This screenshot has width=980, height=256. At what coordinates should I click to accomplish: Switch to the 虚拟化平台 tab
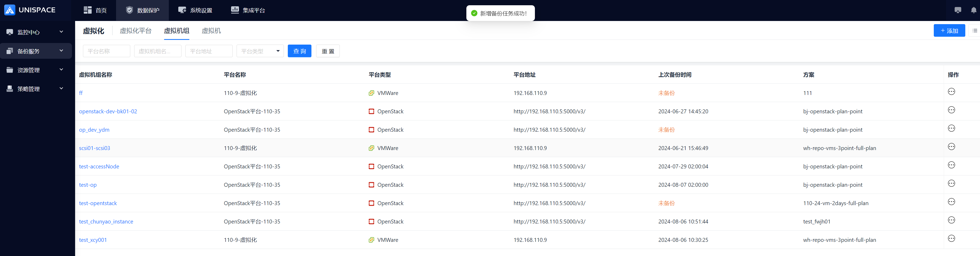tap(135, 31)
